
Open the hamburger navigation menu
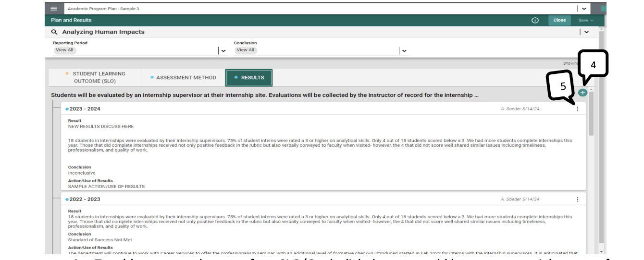click(x=54, y=9)
